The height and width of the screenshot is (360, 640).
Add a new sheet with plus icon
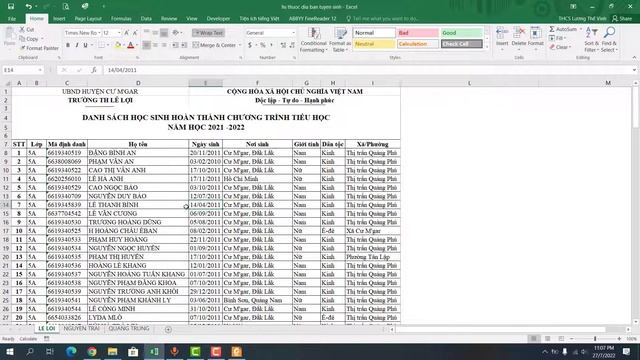[168, 329]
